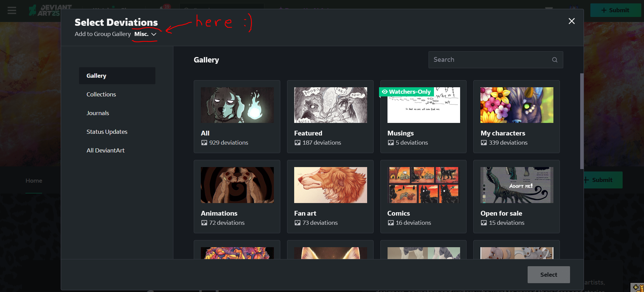Click the group page Submit button
Image resolution: width=644 pixels, height=292 pixels.
[x=603, y=180]
